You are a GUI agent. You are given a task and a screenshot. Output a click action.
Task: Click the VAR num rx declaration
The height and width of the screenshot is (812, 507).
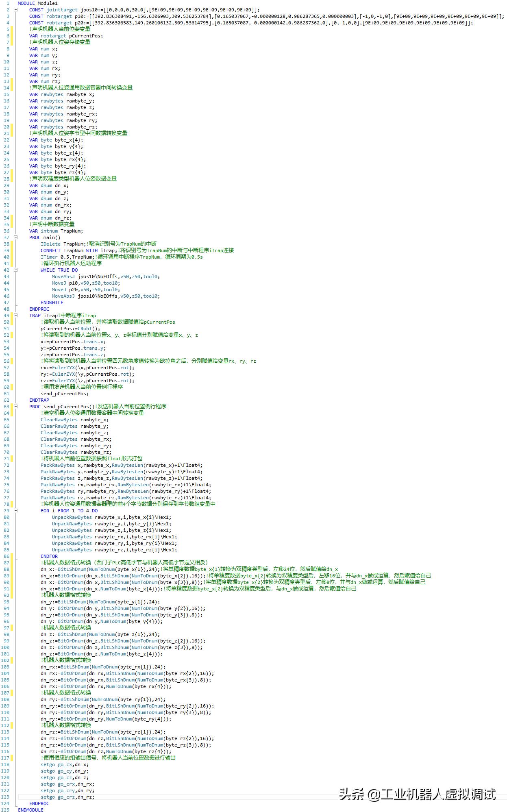point(45,68)
